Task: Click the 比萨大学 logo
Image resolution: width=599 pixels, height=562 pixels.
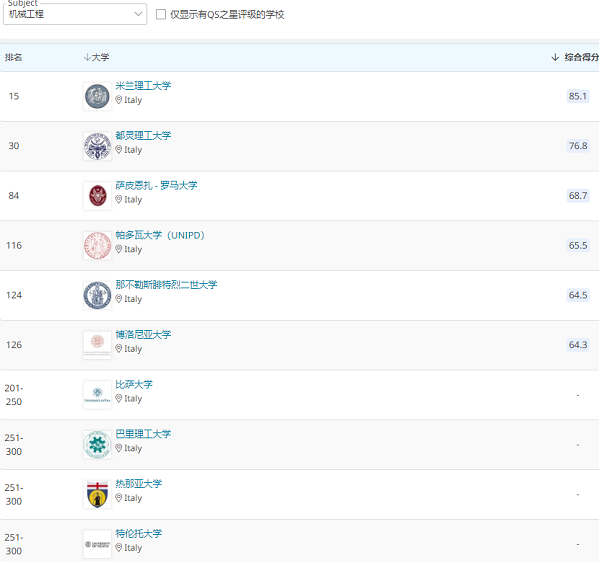Action: [97, 395]
